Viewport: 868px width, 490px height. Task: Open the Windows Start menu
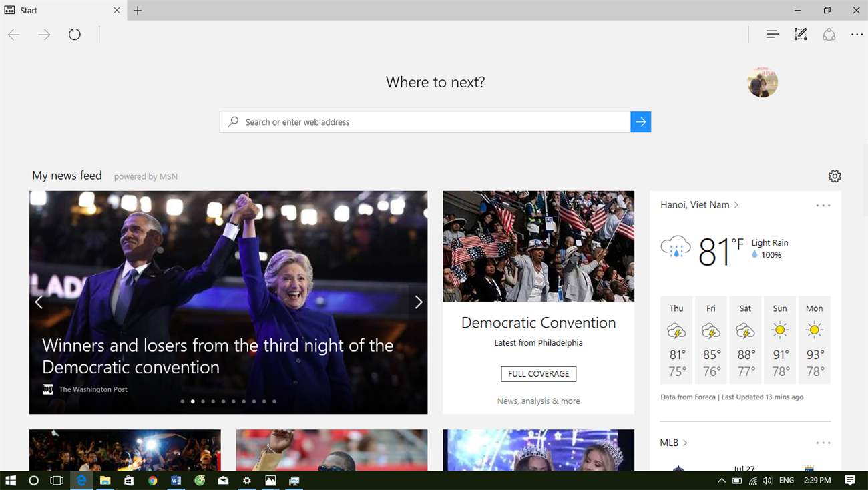[11, 480]
